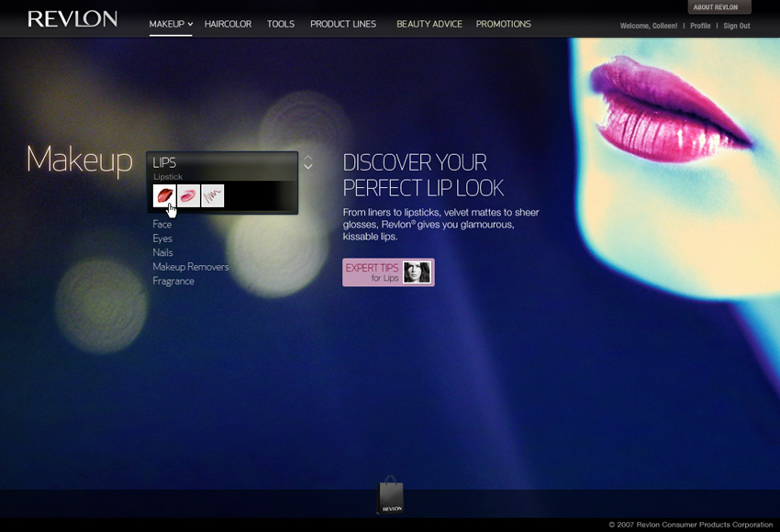Go to Product Lines menu
This screenshot has width=780, height=532.
343,24
